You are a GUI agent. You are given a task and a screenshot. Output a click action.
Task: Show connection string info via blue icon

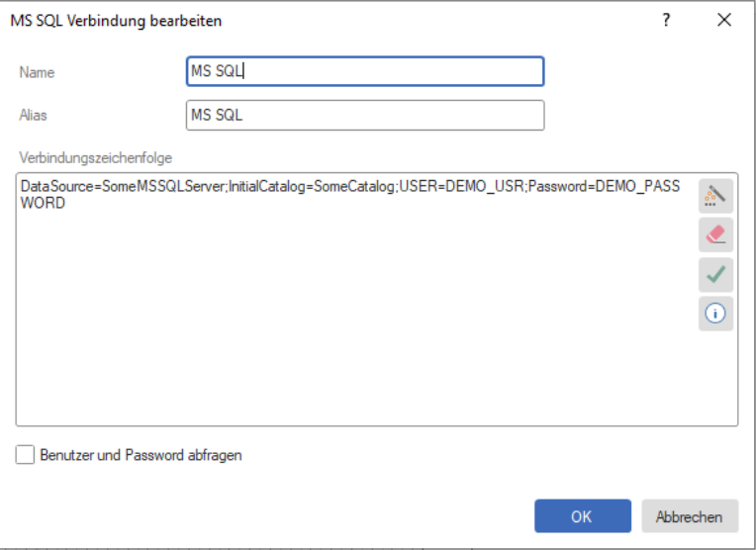coord(715,313)
